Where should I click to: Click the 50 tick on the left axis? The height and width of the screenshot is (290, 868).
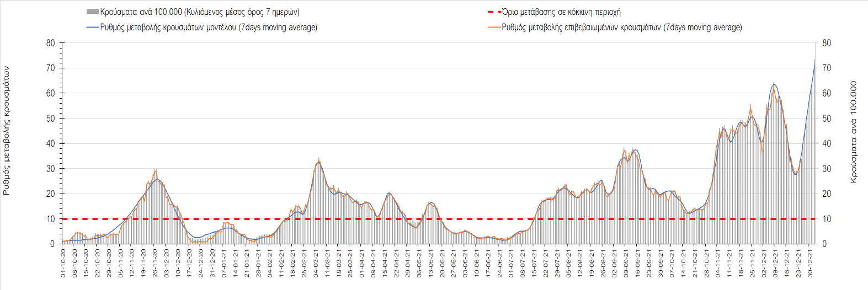click(50, 119)
